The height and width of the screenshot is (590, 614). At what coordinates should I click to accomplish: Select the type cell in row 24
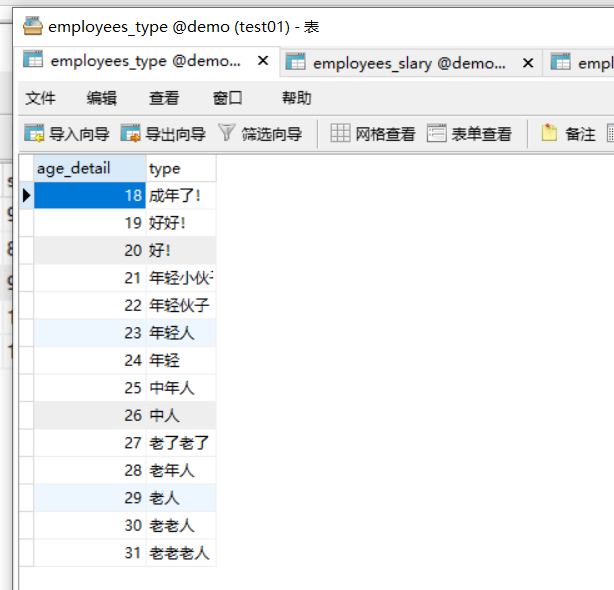click(x=181, y=360)
